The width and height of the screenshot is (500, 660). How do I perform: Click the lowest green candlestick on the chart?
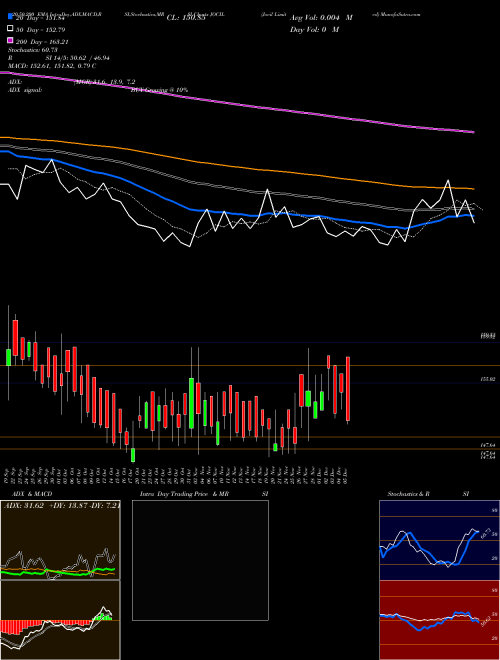coord(133,455)
